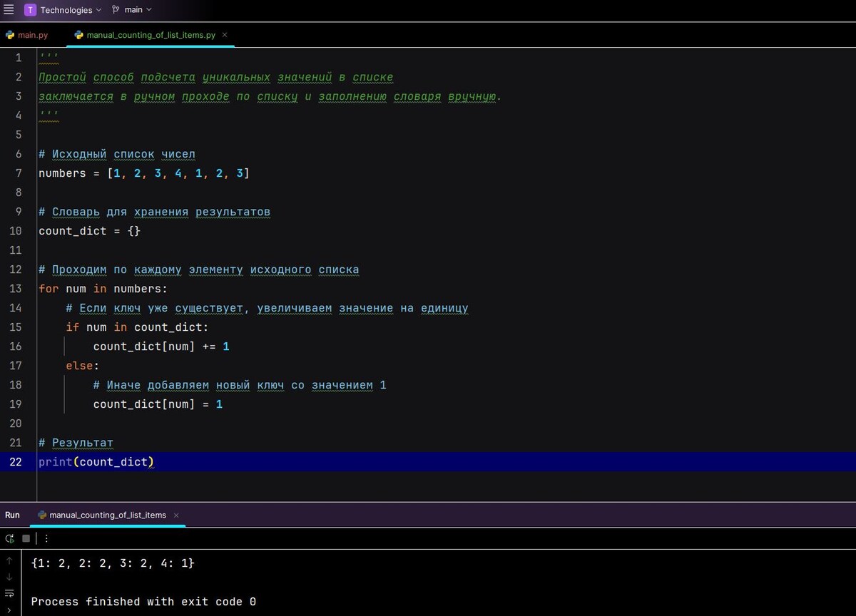Click the Run label above the console
856x616 pixels.
(11, 515)
